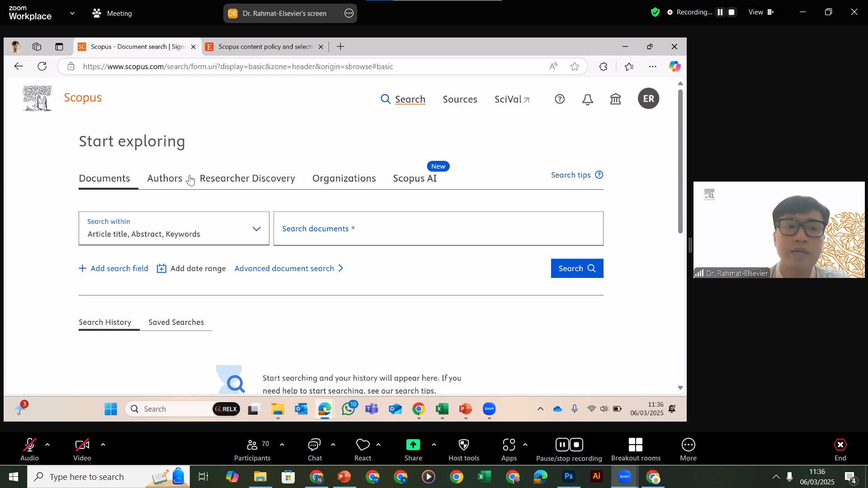Open Scopus AI tab
Image resolution: width=868 pixels, height=488 pixels.
[415, 178]
